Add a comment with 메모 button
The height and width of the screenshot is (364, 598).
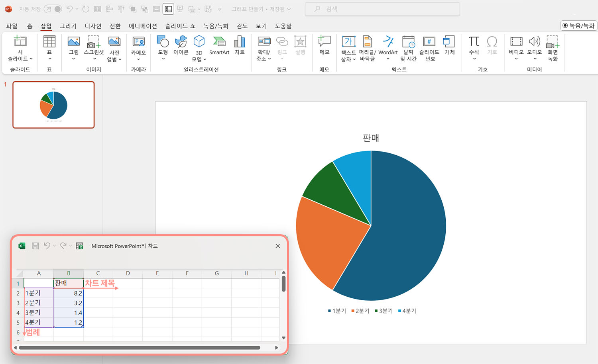point(325,45)
